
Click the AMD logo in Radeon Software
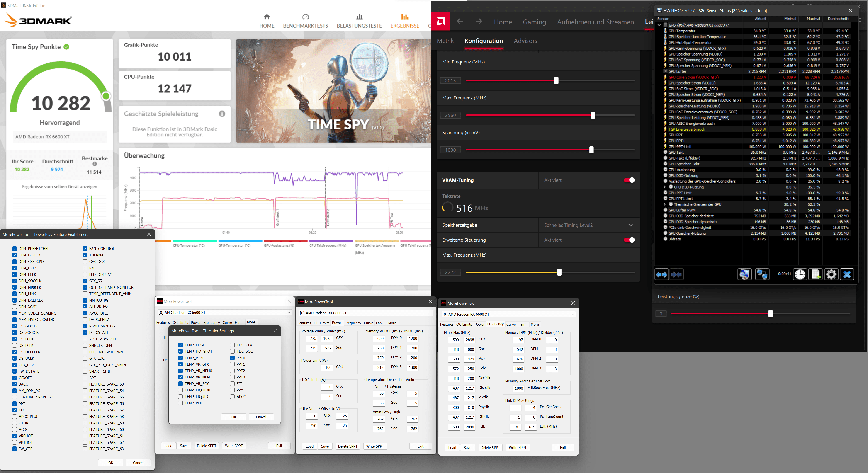point(441,22)
